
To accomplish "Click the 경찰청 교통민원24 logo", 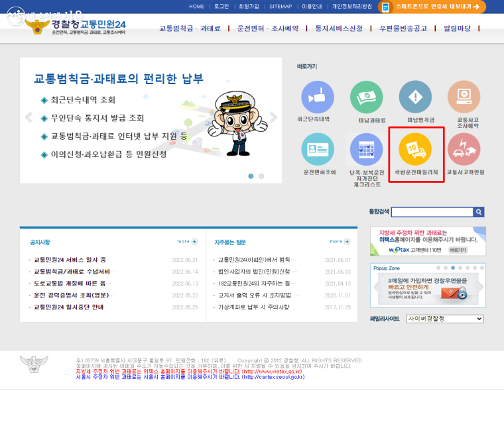I will point(76,27).
